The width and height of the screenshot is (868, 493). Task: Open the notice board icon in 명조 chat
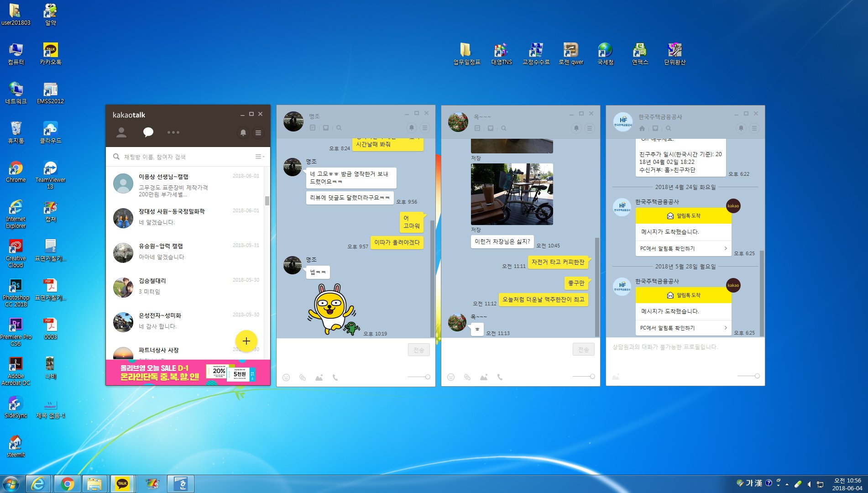click(313, 128)
